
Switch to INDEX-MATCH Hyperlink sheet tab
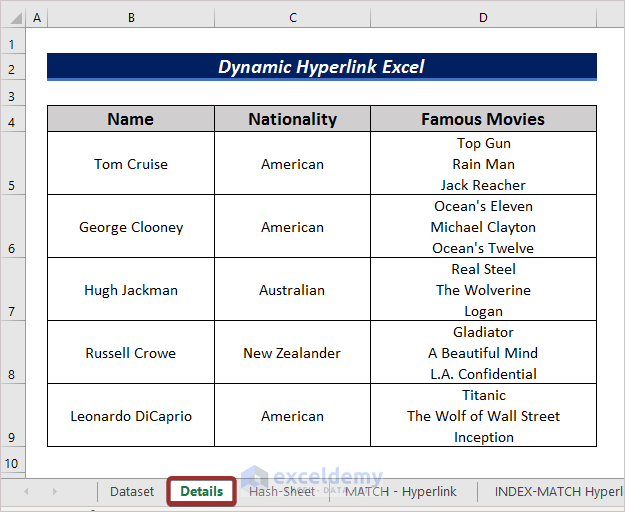click(x=558, y=491)
